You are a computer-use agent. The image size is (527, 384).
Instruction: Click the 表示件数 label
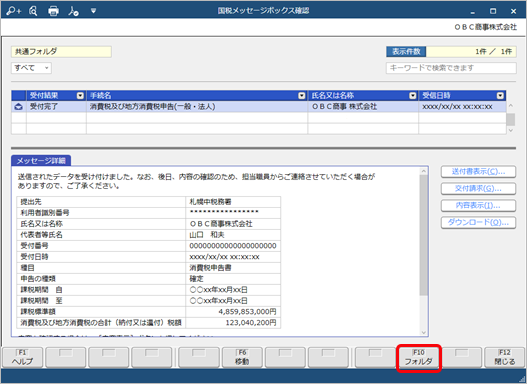406,52
